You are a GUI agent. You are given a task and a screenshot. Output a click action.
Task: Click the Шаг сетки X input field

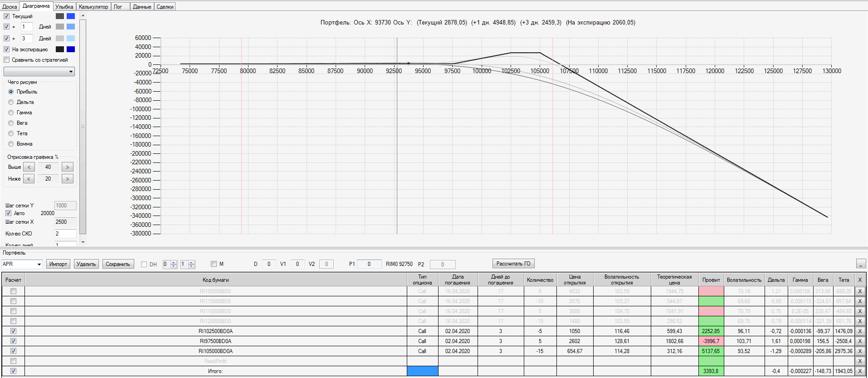pos(65,222)
